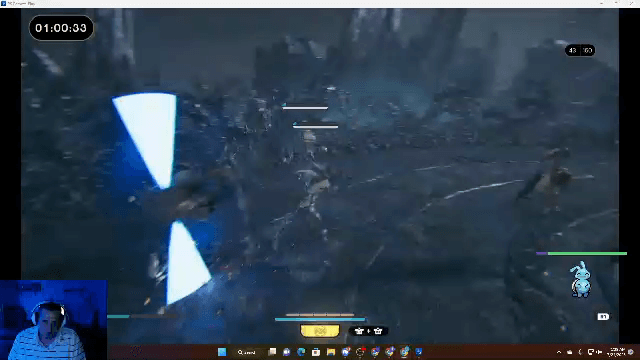Click the blue rabbit mascot character
640x360 pixels.
click(x=580, y=280)
